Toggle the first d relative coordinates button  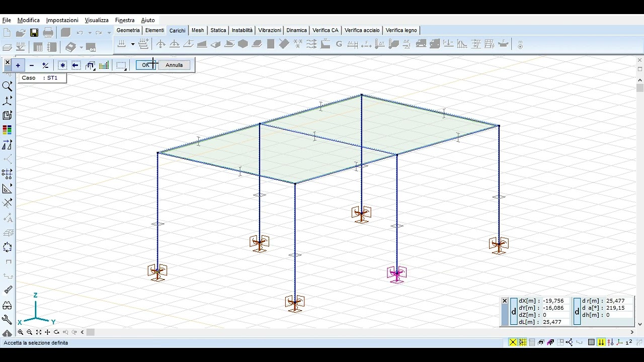pos(514,312)
